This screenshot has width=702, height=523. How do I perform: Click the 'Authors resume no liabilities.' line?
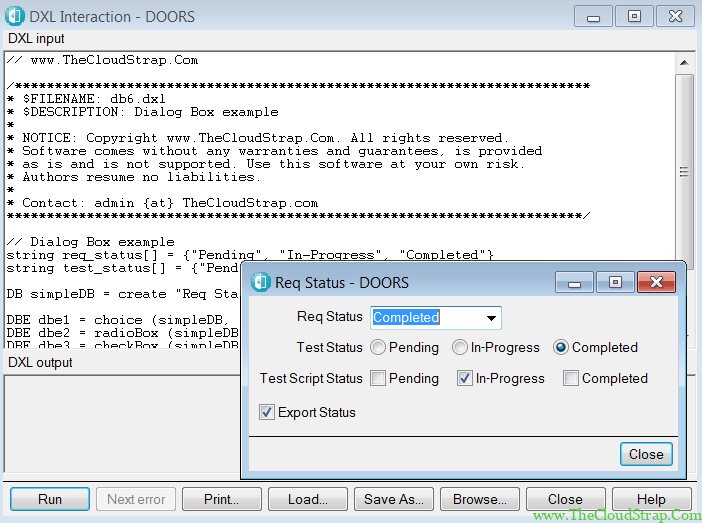(x=133, y=177)
